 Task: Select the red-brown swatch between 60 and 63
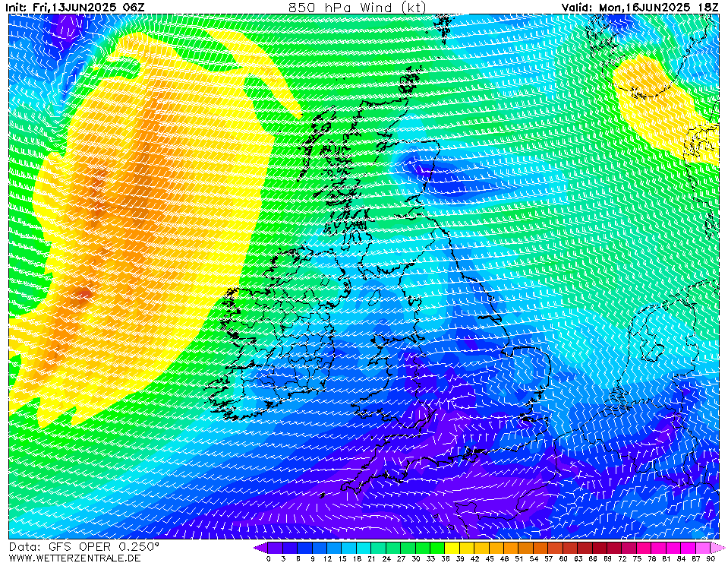(570, 548)
